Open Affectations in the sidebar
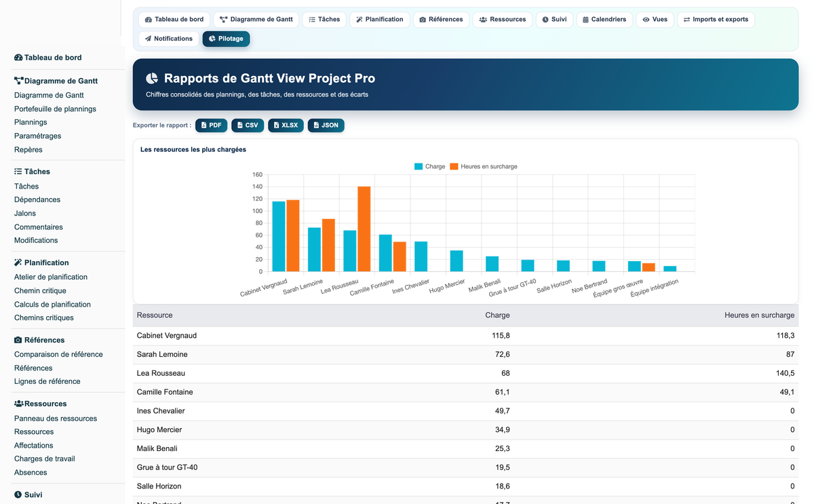This screenshot has width=814, height=504. coord(33,446)
